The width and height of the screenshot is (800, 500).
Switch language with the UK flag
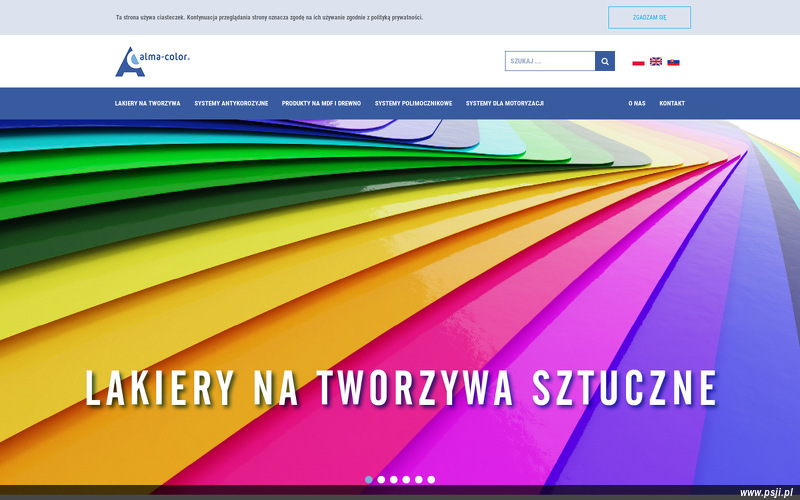coord(656,62)
